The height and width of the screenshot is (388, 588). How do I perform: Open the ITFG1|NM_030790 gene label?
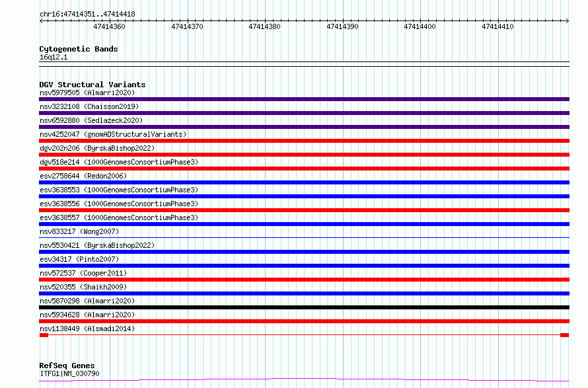tap(69, 373)
